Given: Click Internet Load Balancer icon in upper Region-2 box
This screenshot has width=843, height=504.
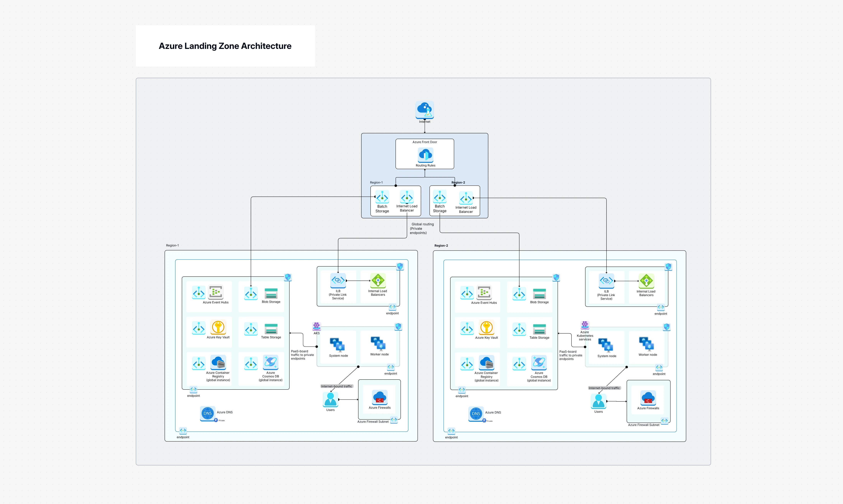Looking at the screenshot, I should pyautogui.click(x=466, y=198).
